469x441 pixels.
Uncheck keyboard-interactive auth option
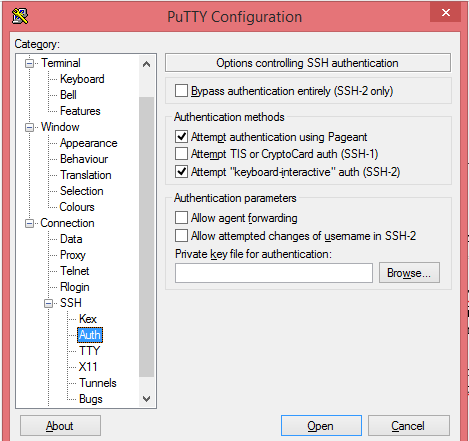click(x=181, y=172)
